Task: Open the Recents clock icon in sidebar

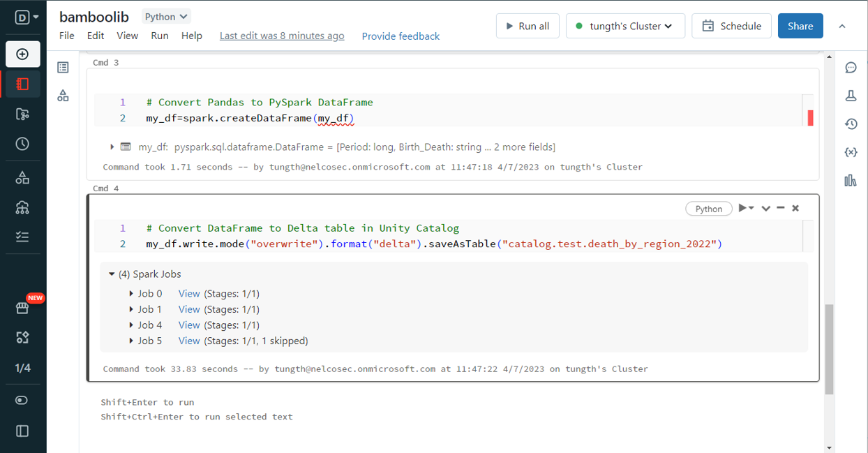Action: tap(22, 144)
